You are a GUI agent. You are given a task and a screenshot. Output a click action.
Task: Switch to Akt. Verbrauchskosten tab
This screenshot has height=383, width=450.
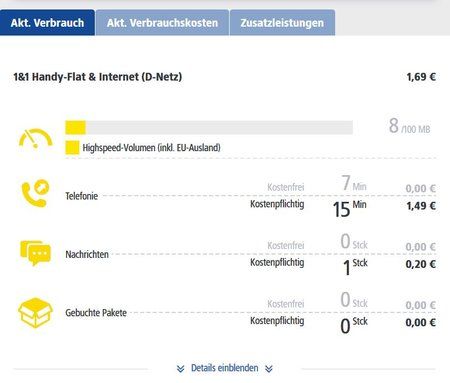coord(162,23)
